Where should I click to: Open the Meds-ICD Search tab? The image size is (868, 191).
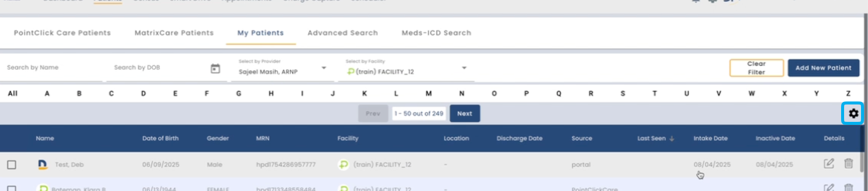point(436,33)
